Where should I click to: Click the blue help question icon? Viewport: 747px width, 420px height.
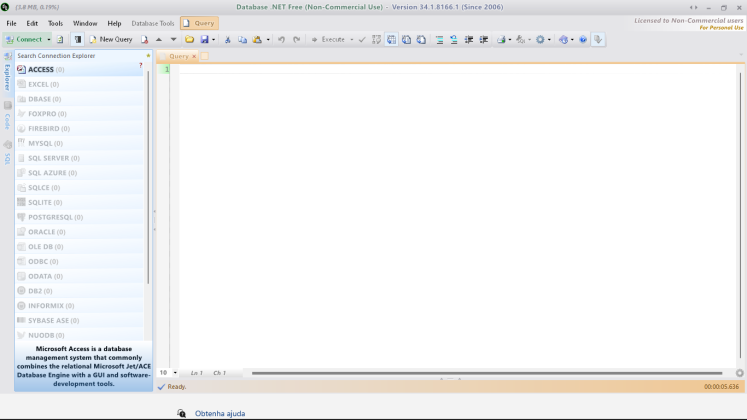(583, 40)
